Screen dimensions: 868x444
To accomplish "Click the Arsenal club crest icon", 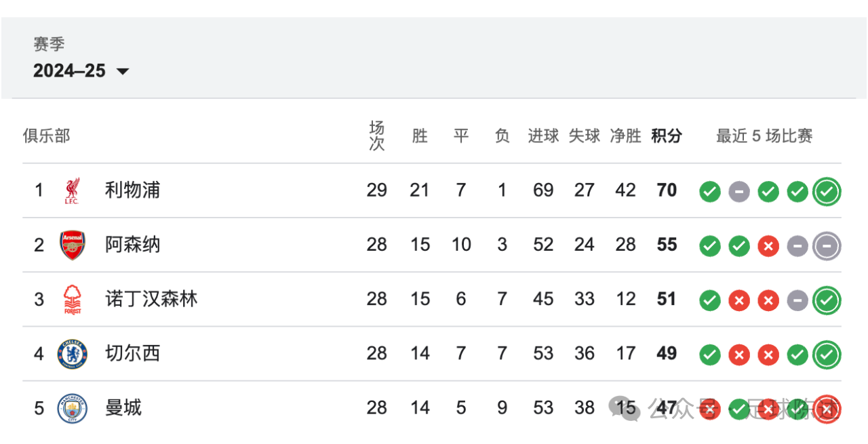I will point(72,245).
